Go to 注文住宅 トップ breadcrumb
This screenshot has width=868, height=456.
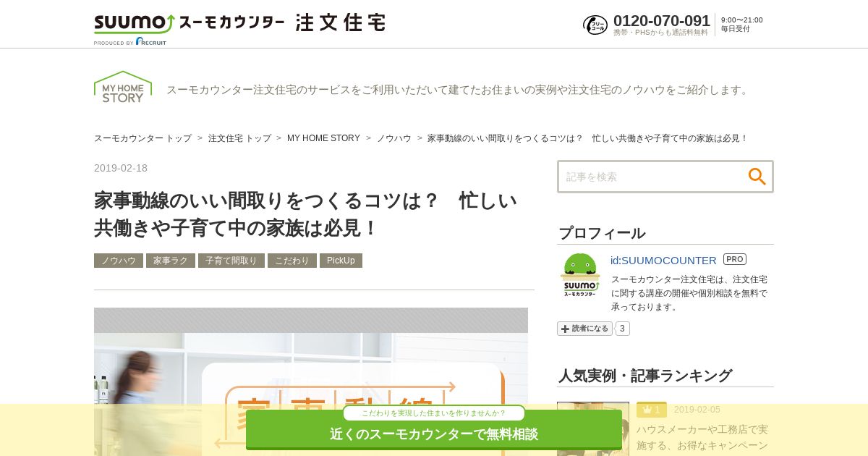[239, 138]
